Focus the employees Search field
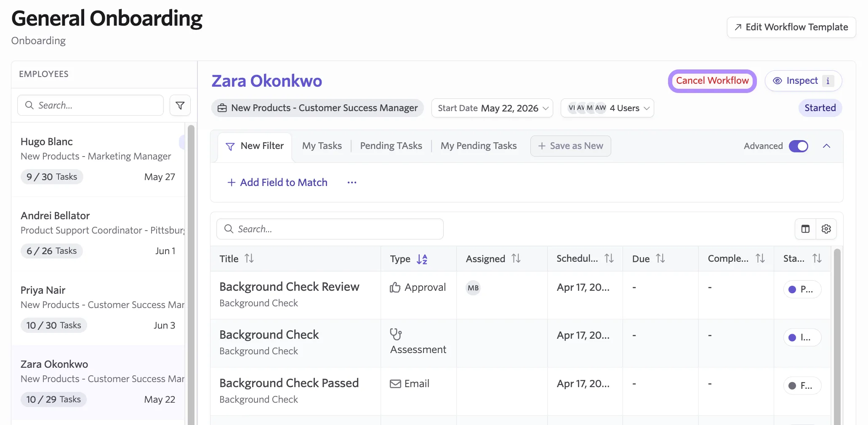The width and height of the screenshot is (868, 425). (91, 105)
